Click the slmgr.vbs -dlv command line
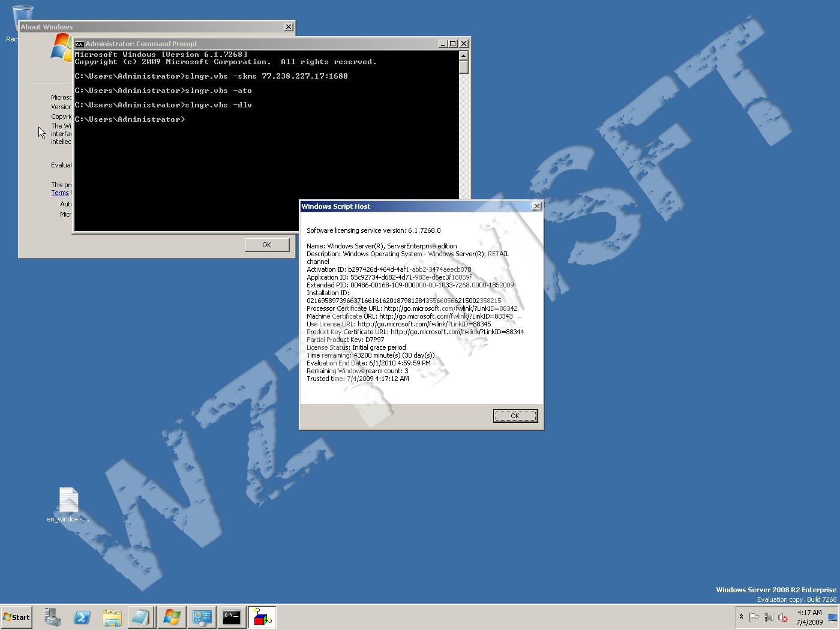Viewport: 840px width, 630px height. coord(163,105)
